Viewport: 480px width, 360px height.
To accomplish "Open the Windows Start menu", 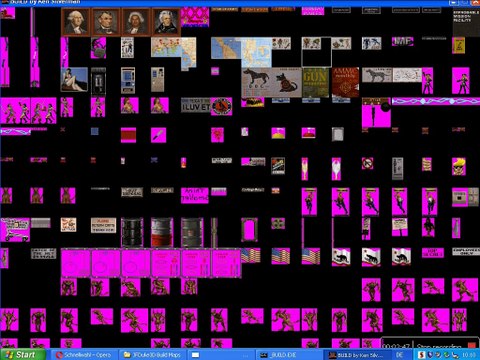I will [x=22, y=355].
